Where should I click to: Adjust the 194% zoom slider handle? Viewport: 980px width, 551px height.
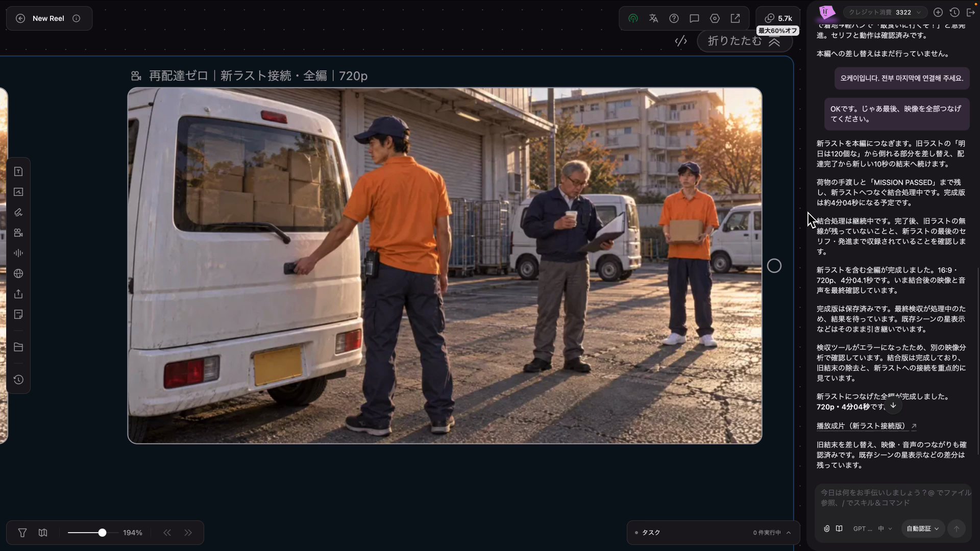click(102, 533)
